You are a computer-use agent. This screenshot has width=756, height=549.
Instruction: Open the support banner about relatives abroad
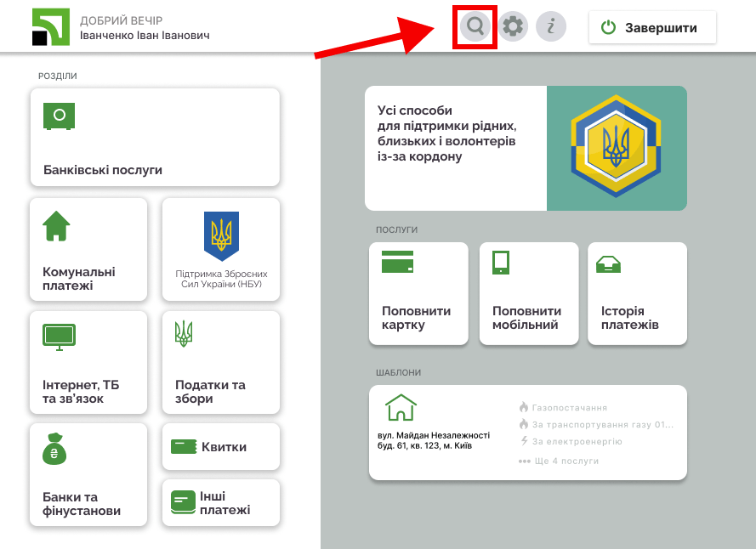click(x=526, y=148)
